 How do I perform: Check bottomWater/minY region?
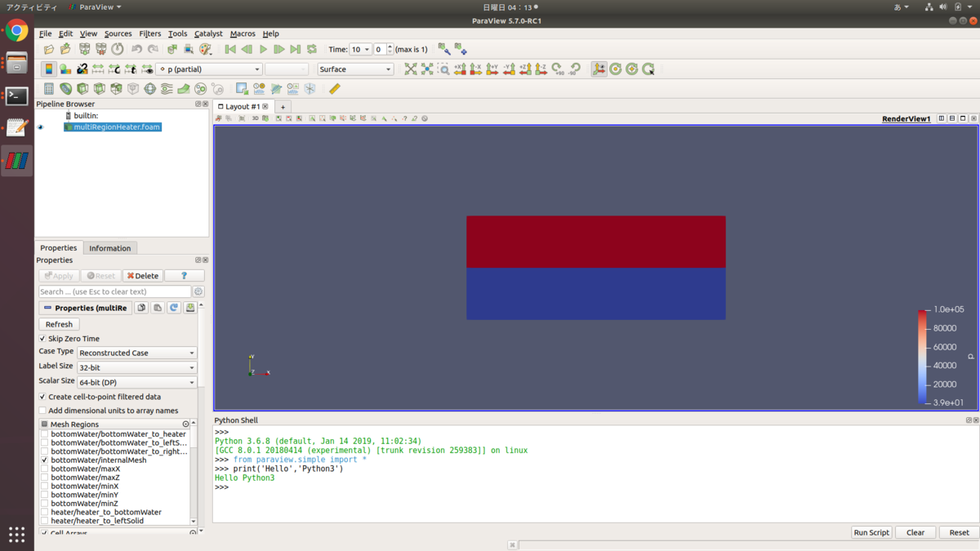(x=45, y=495)
